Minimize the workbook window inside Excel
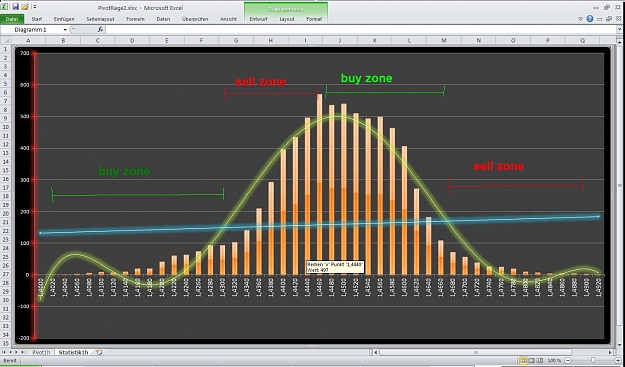Viewport: 625px width, 367px height. pos(599,19)
